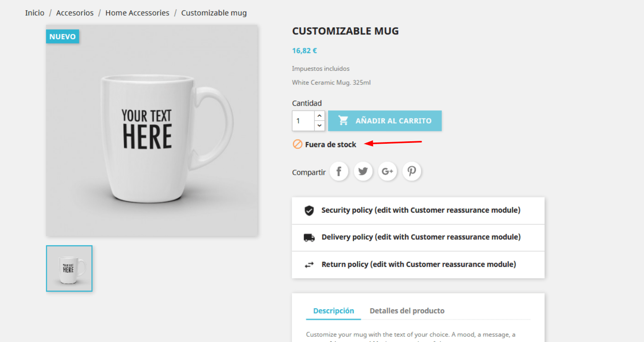Navigate to Home Accessories breadcrumb
Viewport: 644px width, 342px height.
pyautogui.click(x=137, y=13)
